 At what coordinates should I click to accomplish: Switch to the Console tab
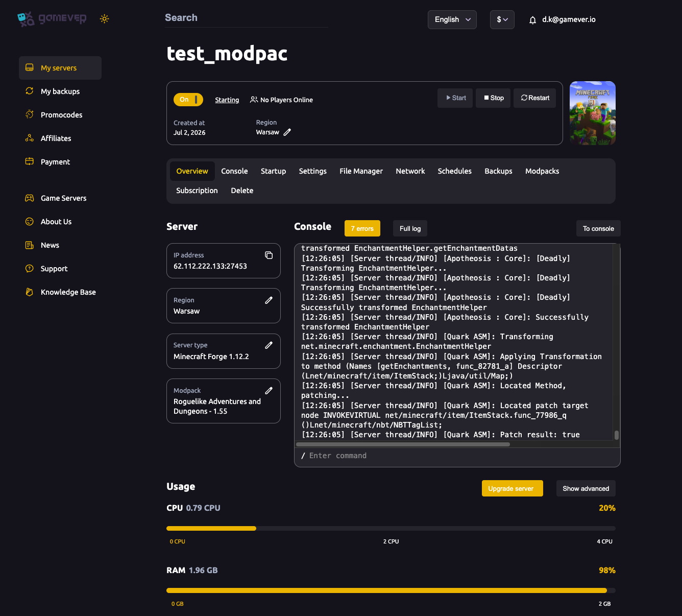[x=234, y=171]
